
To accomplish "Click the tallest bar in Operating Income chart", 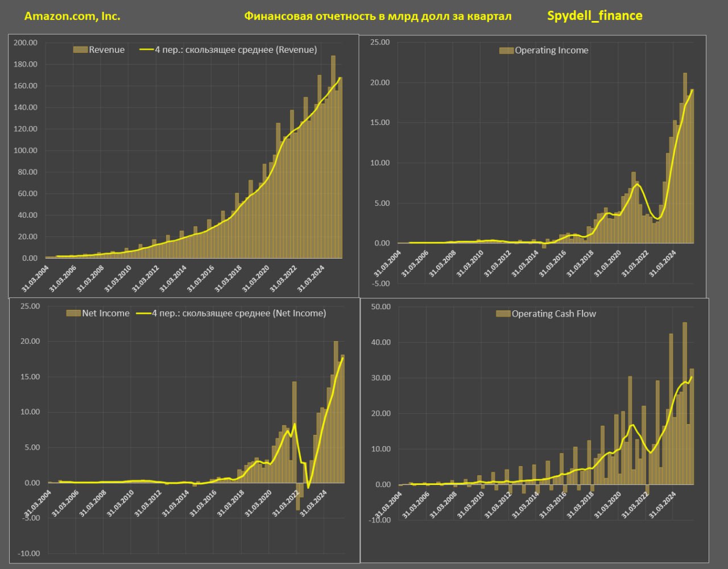I will tap(685, 158).
